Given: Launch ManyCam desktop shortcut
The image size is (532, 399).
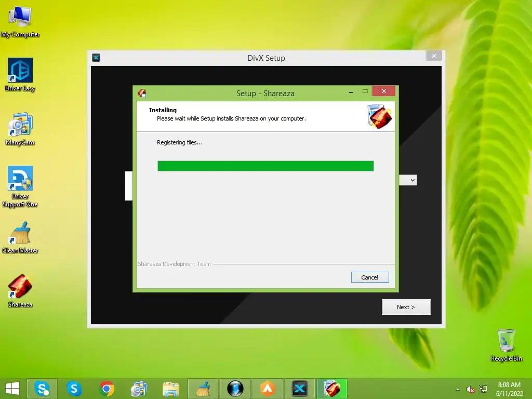Looking at the screenshot, I should [x=20, y=129].
